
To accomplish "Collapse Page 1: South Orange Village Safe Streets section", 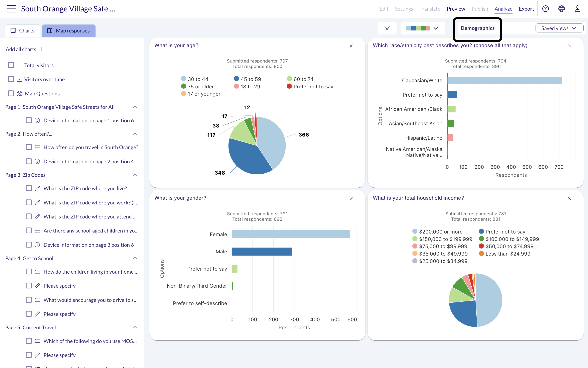I will point(135,107).
